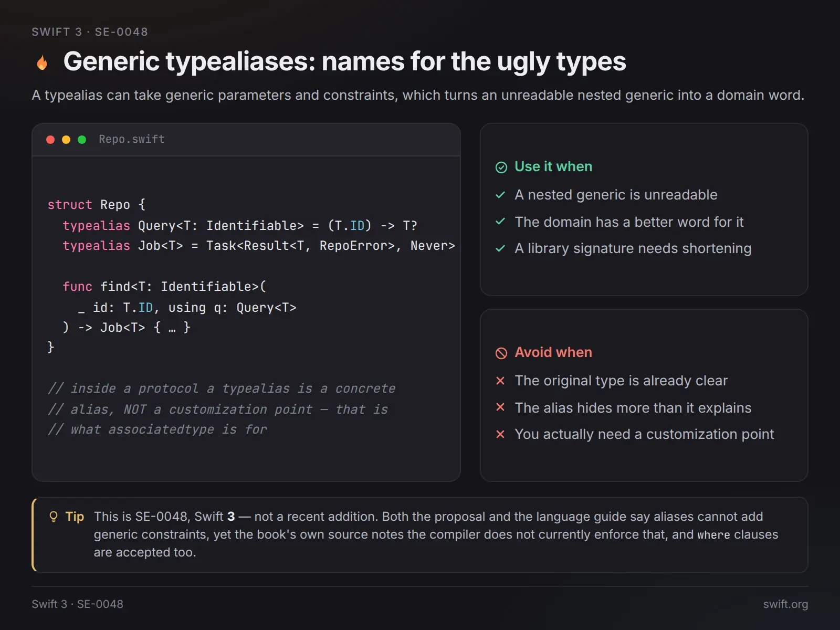Click the text A nested generic is unreadable
This screenshot has height=630, width=840.
(x=616, y=195)
